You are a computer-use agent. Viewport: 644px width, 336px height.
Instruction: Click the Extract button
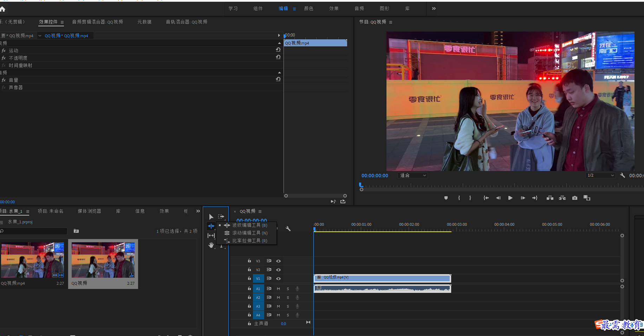pos(562,198)
